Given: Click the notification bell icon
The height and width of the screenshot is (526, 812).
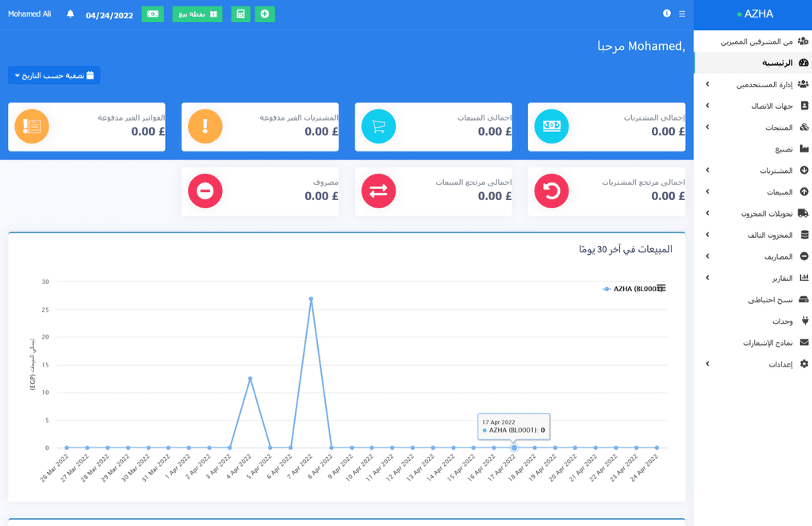Looking at the screenshot, I should pyautogui.click(x=71, y=14).
